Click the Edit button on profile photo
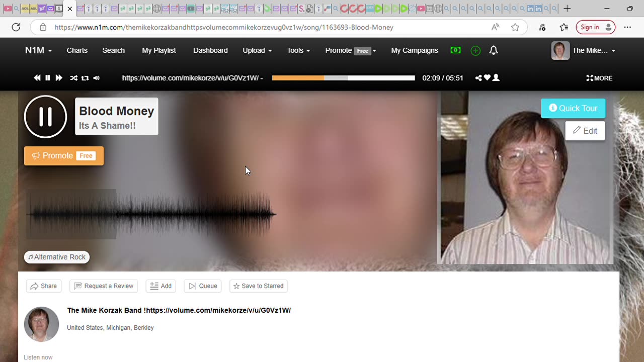The height and width of the screenshot is (362, 644). tap(585, 131)
